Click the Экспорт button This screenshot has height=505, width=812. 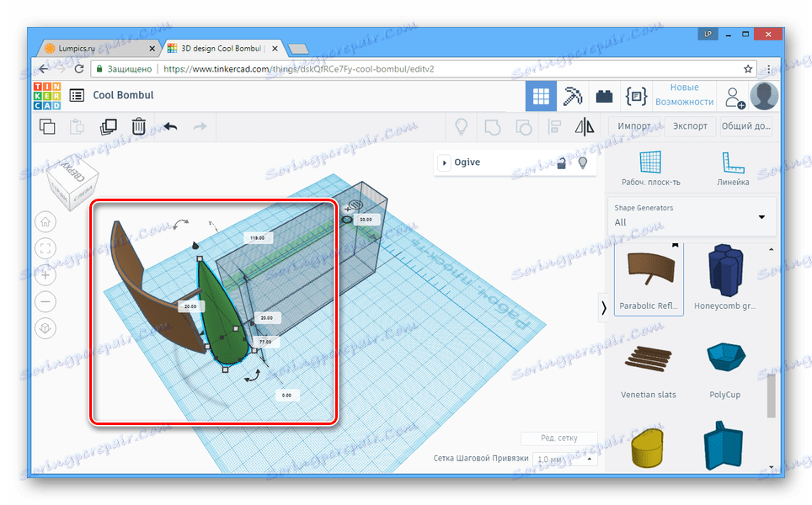[691, 127]
